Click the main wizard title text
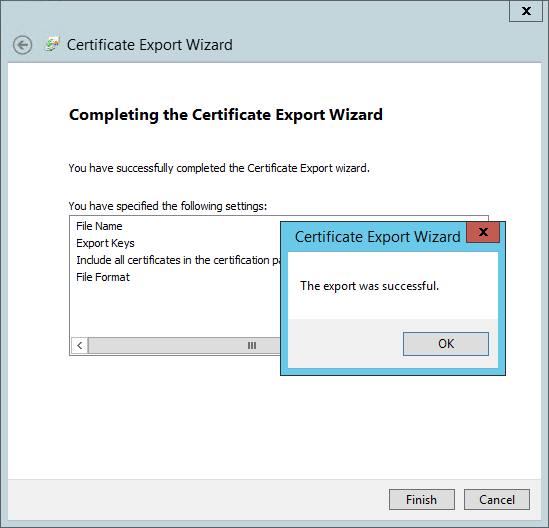Screen dimensions: 549x528 150,45
